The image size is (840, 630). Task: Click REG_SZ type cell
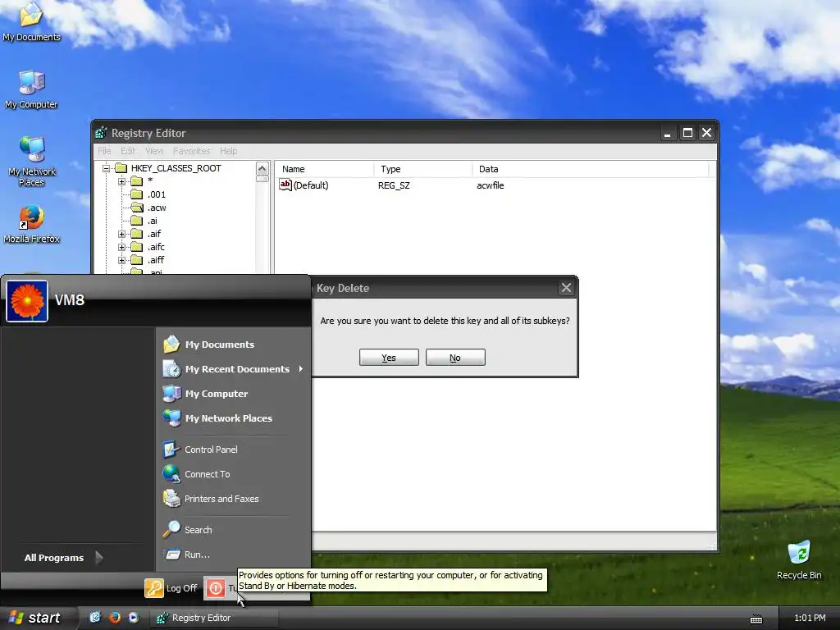394,185
